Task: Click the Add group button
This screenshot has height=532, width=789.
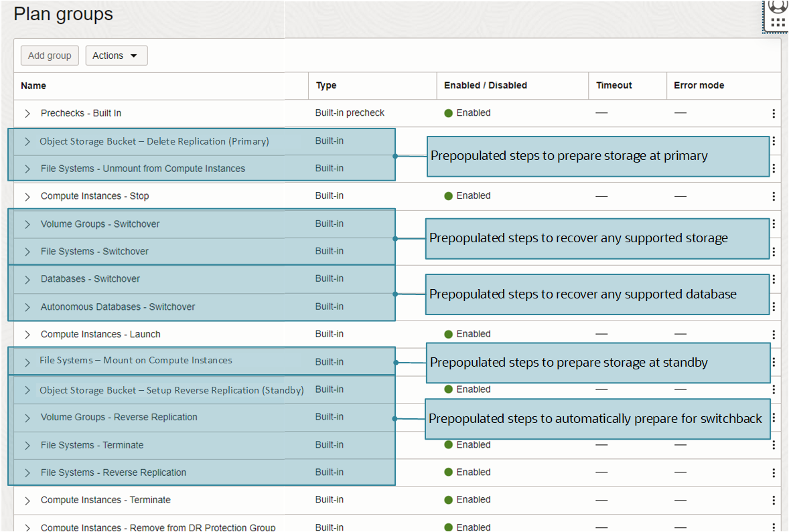Action: tap(49, 56)
